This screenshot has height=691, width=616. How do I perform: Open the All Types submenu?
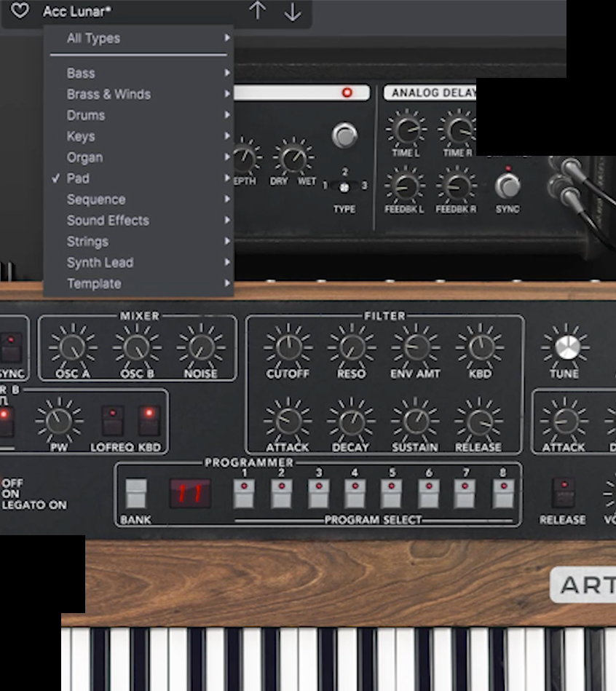[138, 39]
